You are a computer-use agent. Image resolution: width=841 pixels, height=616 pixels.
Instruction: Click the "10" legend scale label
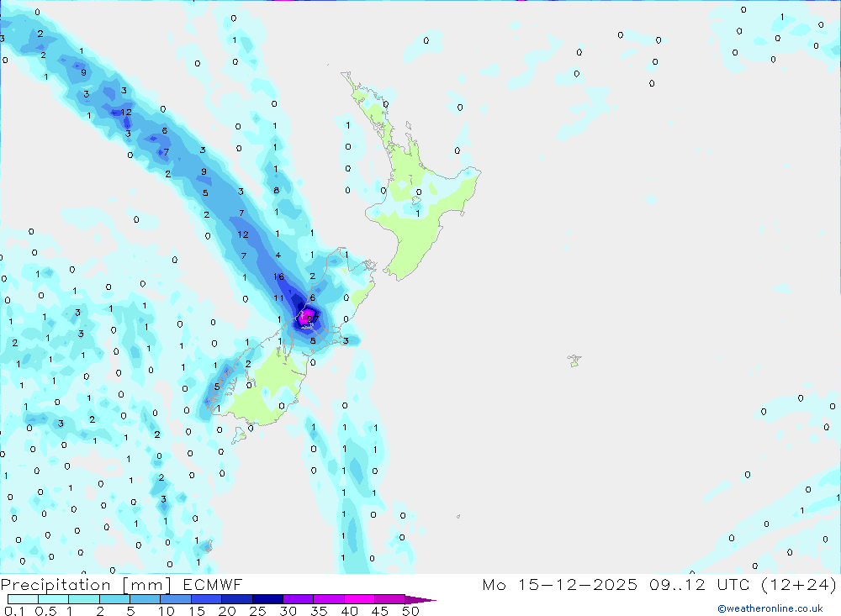167,611
